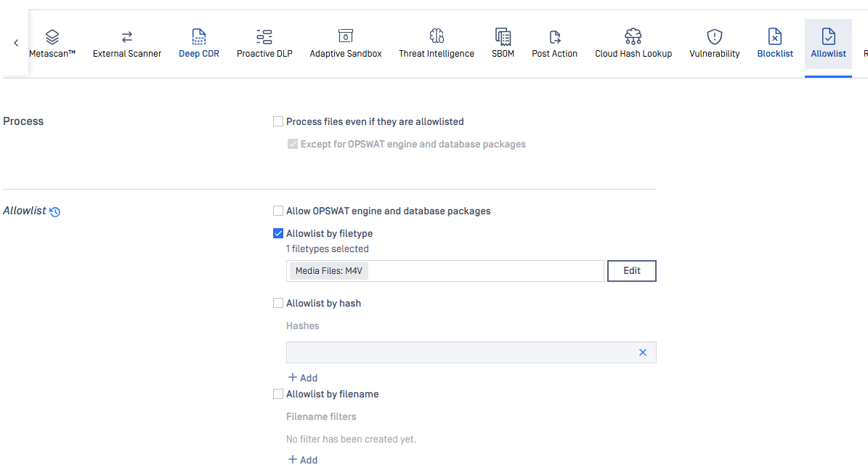Click the Cloud Hash Lookup icon
This screenshot has height=465, width=868.
click(633, 36)
